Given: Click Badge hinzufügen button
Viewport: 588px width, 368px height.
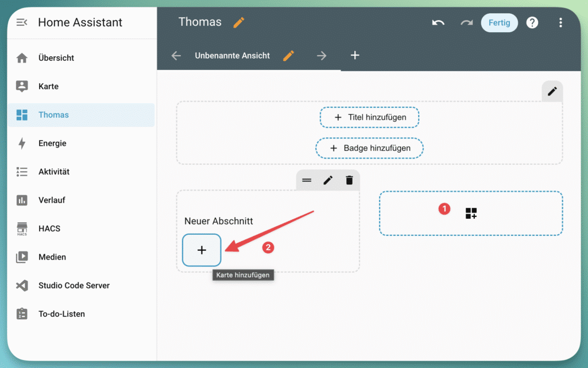Looking at the screenshot, I should pos(369,148).
